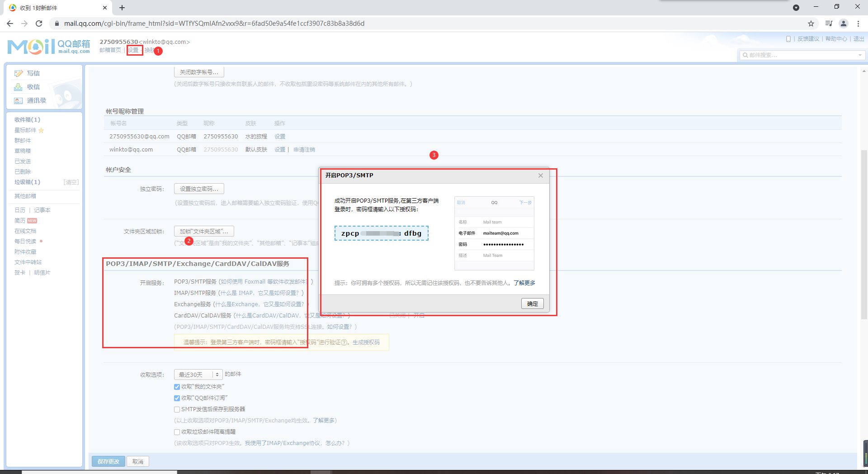This screenshot has height=474, width=868.
Task: Enable SMTP发信后保存到服务器 checkbox
Action: (177, 409)
